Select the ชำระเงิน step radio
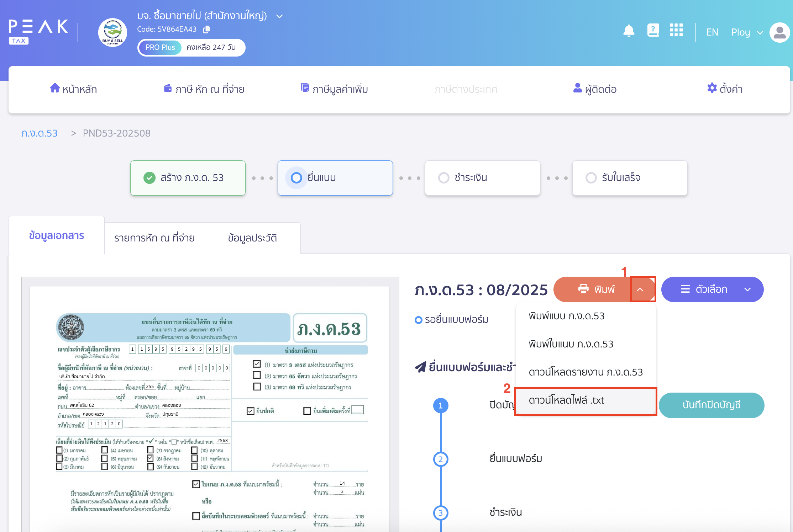This screenshot has height=532, width=793. click(x=444, y=177)
